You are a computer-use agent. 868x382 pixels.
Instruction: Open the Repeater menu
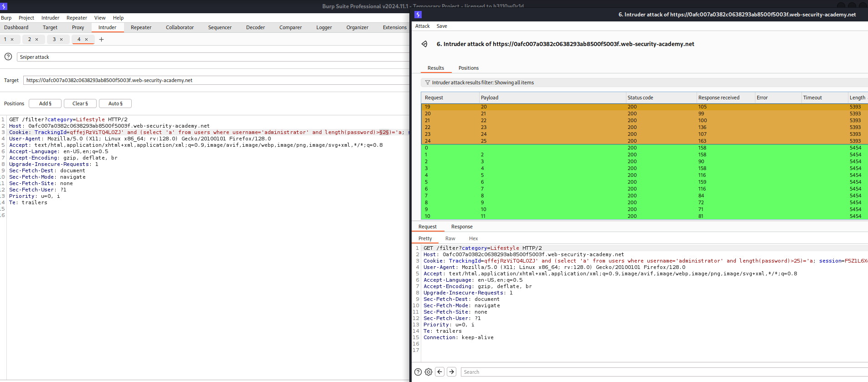(x=77, y=18)
